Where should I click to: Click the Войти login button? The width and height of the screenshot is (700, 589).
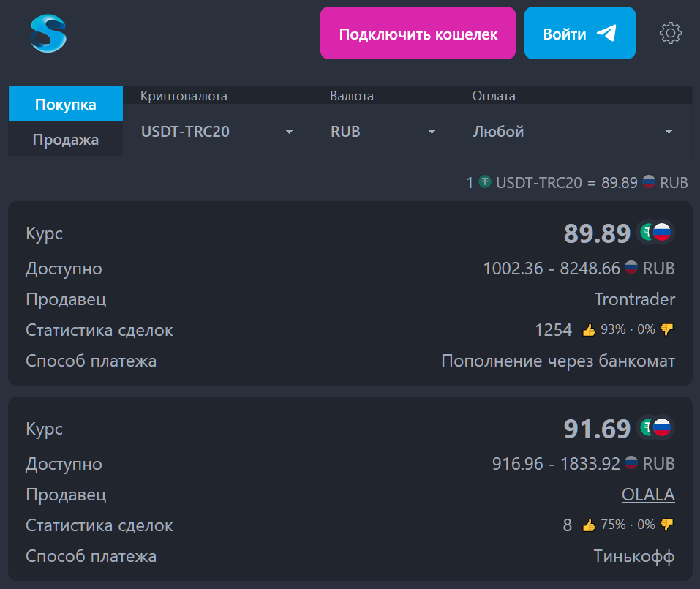[x=579, y=33]
